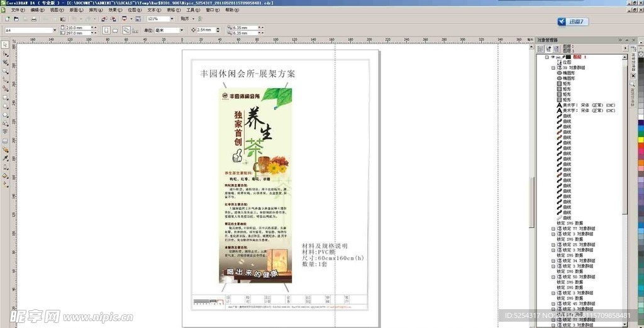Screen dimensions: 644x328
Task: Click the page width 210.0 mm field
Action: 78,28
